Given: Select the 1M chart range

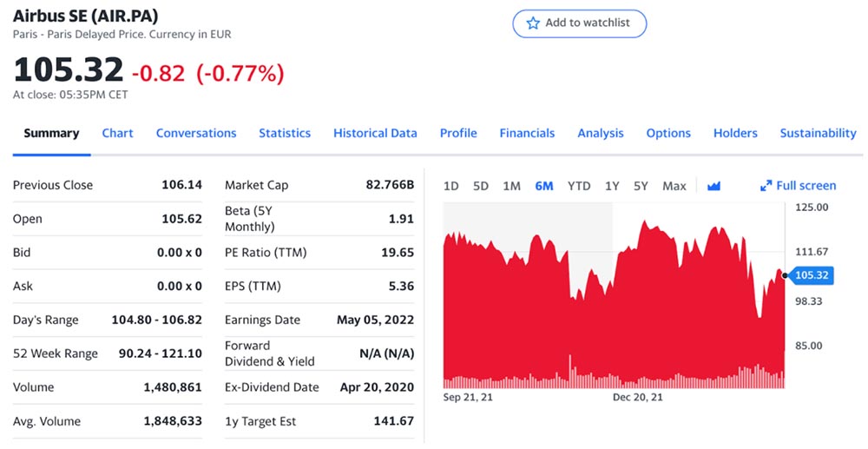Looking at the screenshot, I should (x=511, y=186).
